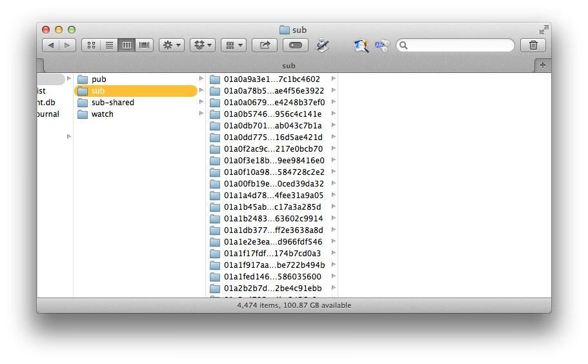
Task: Open the Arrange items dropdown
Action: tap(233, 45)
